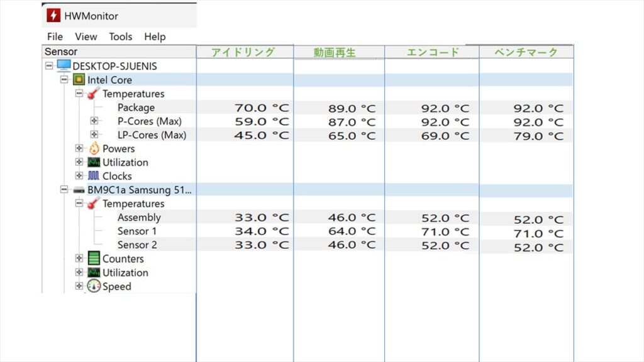Click the Sensor 1 video playback value 64.0 °C
The image size is (644, 362).
(x=352, y=231)
